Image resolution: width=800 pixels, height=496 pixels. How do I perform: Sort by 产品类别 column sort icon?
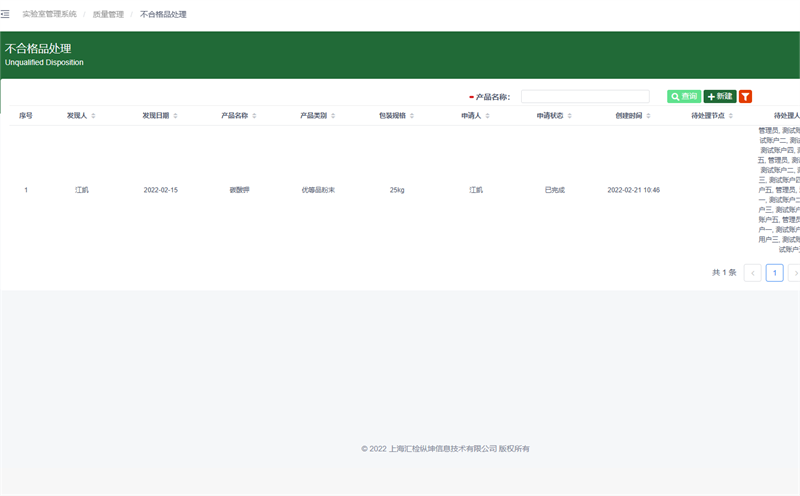coord(333,116)
